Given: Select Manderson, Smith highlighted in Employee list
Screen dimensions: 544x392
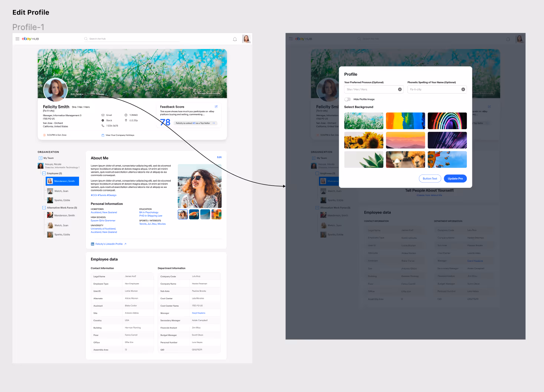Looking at the screenshot, I should (62, 181).
